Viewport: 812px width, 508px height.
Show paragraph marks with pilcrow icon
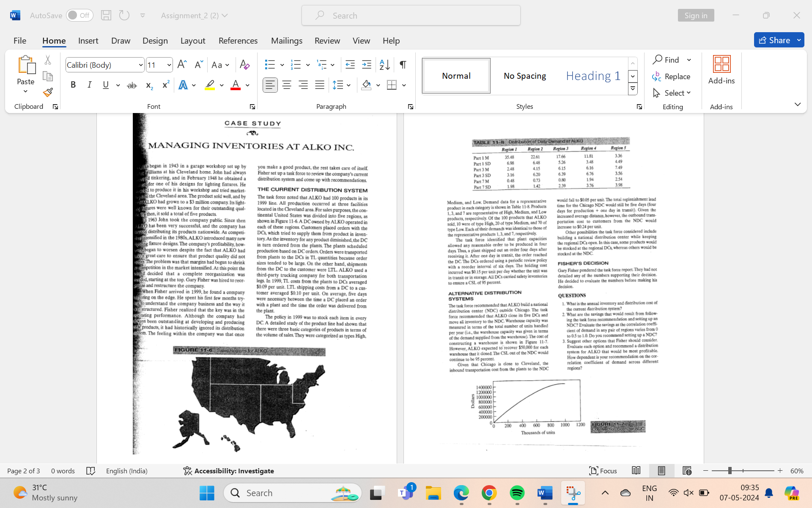(x=403, y=65)
